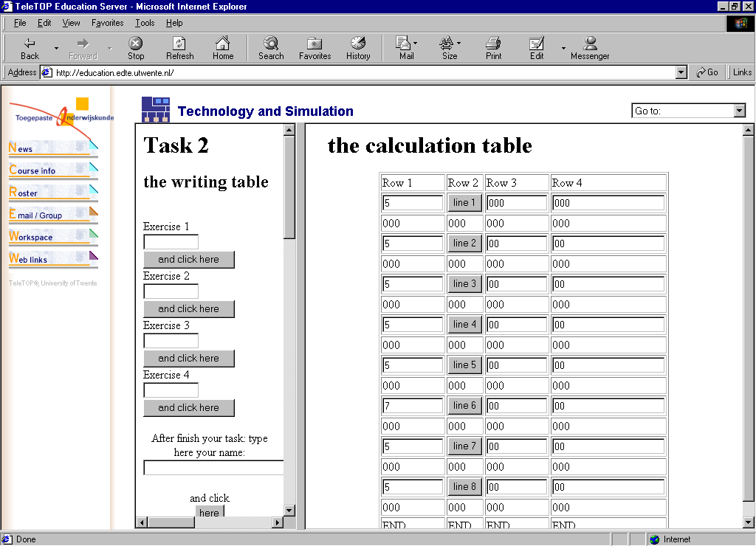This screenshot has height=546, width=756.
Task: Open the Help menu
Action: click(174, 23)
